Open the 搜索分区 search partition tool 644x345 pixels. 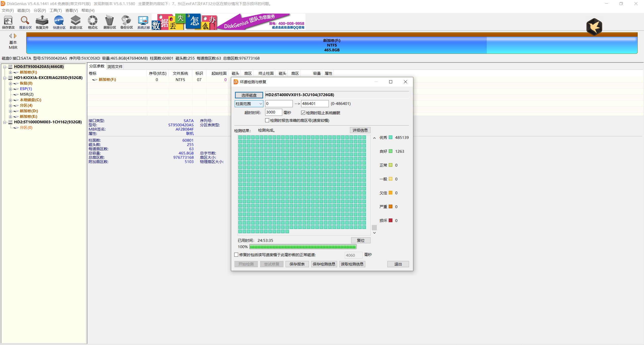click(x=25, y=22)
